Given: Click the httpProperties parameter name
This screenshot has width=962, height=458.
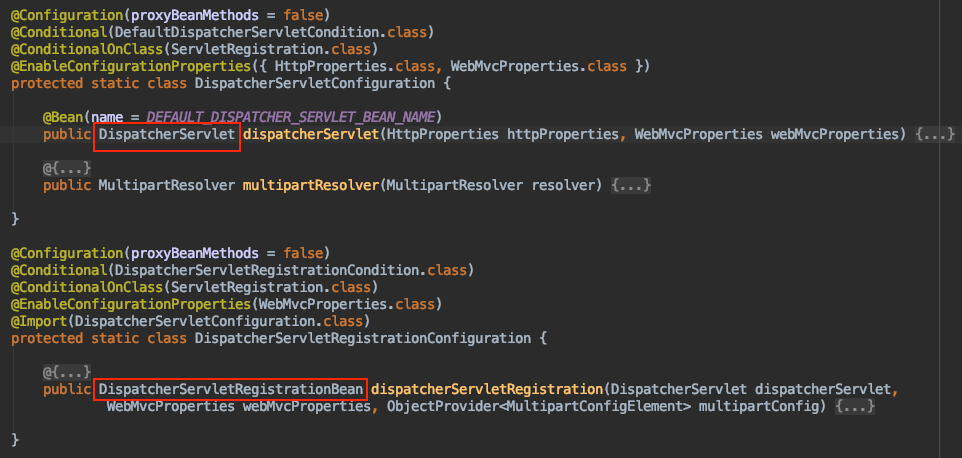Looking at the screenshot, I should 563,134.
